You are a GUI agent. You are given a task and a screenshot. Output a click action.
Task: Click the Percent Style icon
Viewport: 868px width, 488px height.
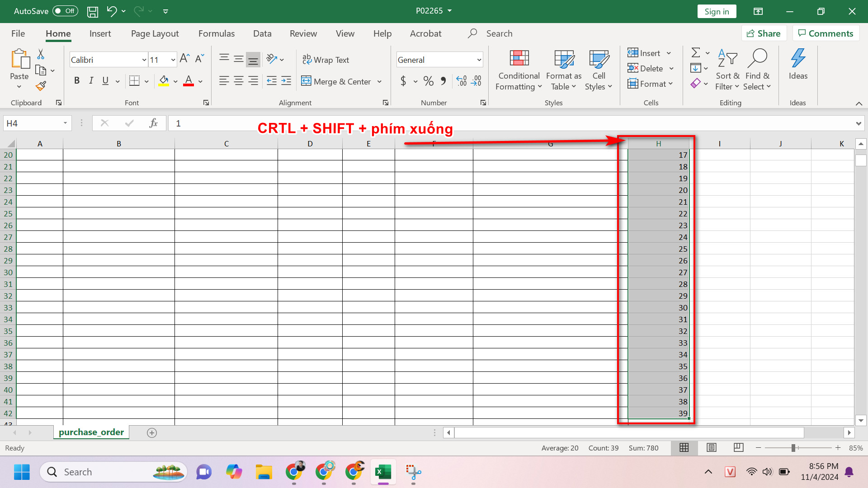[x=428, y=81]
